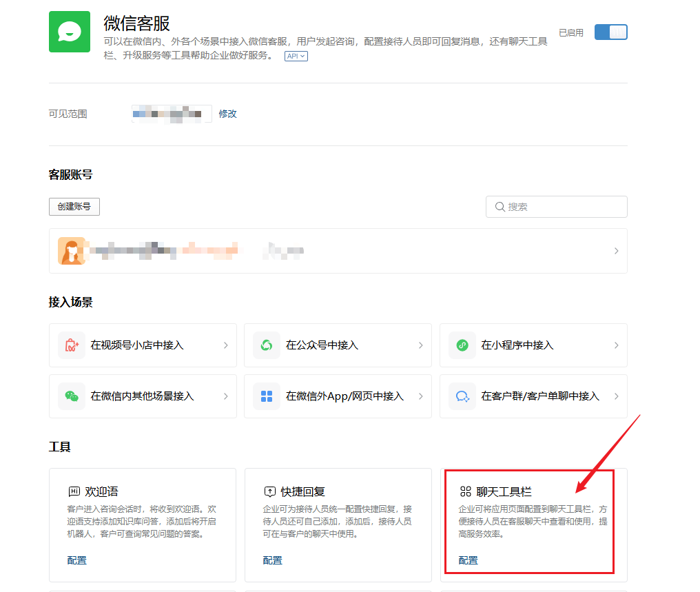Click 配置 under 聊天工具栏
The height and width of the screenshot is (592, 700).
click(x=468, y=560)
